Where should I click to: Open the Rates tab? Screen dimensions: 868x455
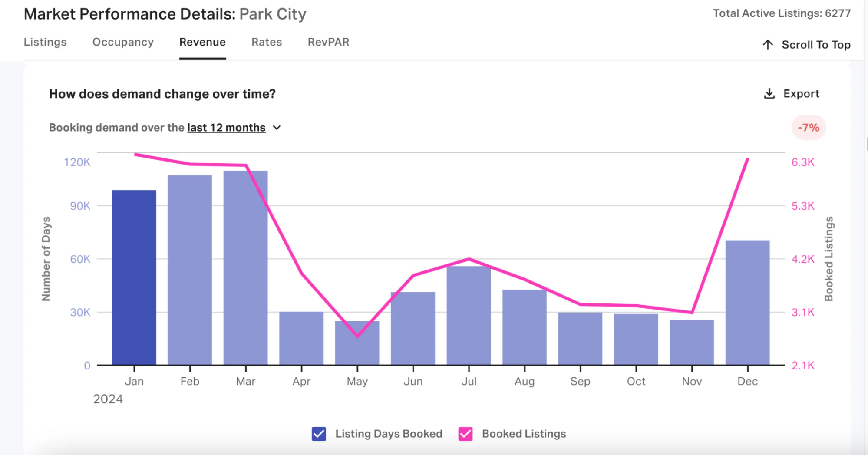[267, 42]
